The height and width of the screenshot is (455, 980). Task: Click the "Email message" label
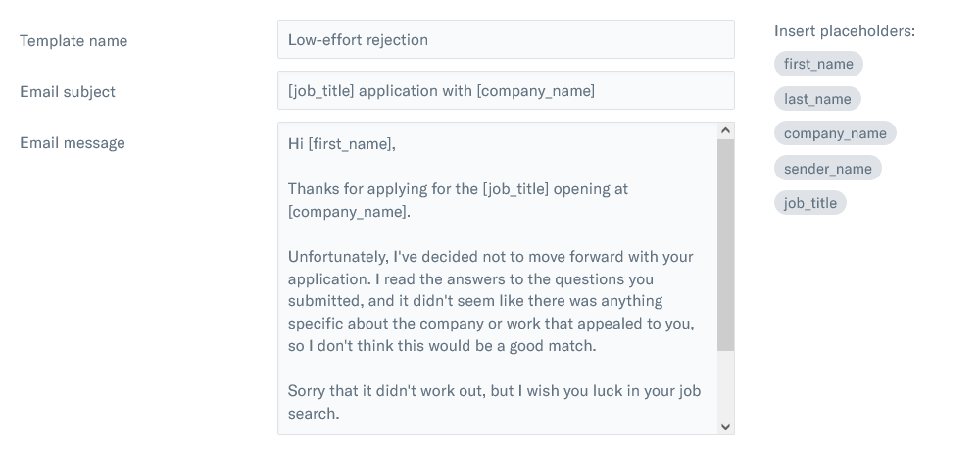click(x=73, y=143)
